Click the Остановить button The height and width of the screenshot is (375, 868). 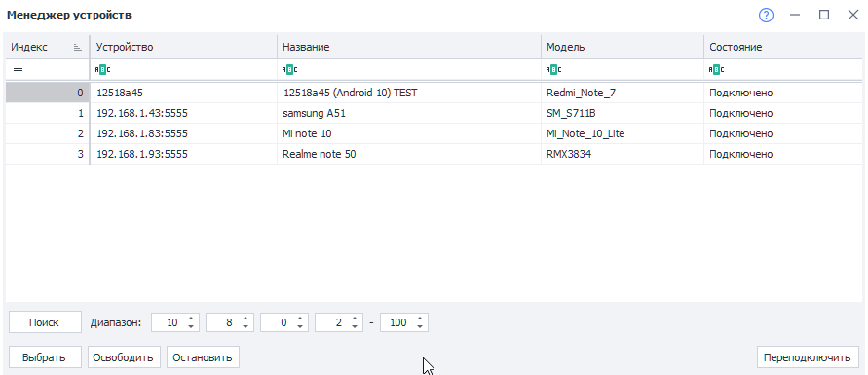pos(203,357)
